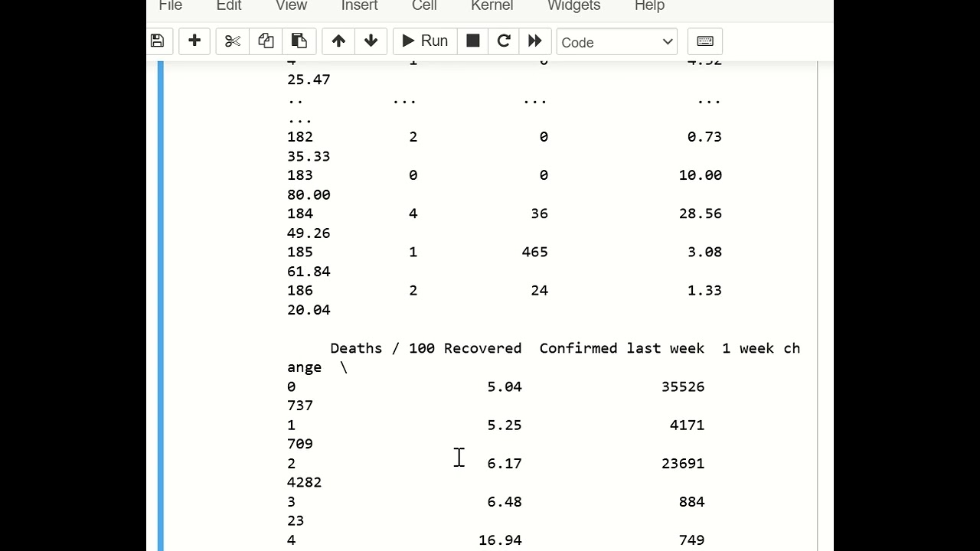Restart the kernel with the circular arrow
The image size is (980, 551).
click(504, 41)
